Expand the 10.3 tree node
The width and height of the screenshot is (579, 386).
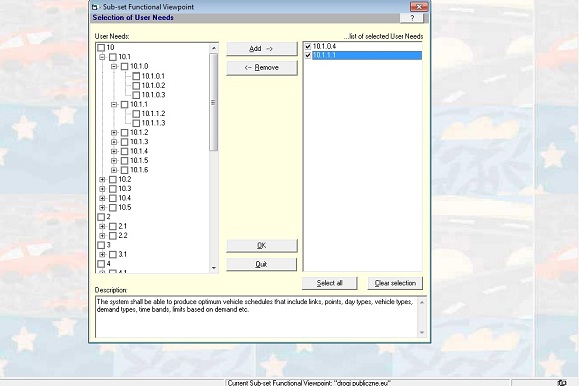102,189
